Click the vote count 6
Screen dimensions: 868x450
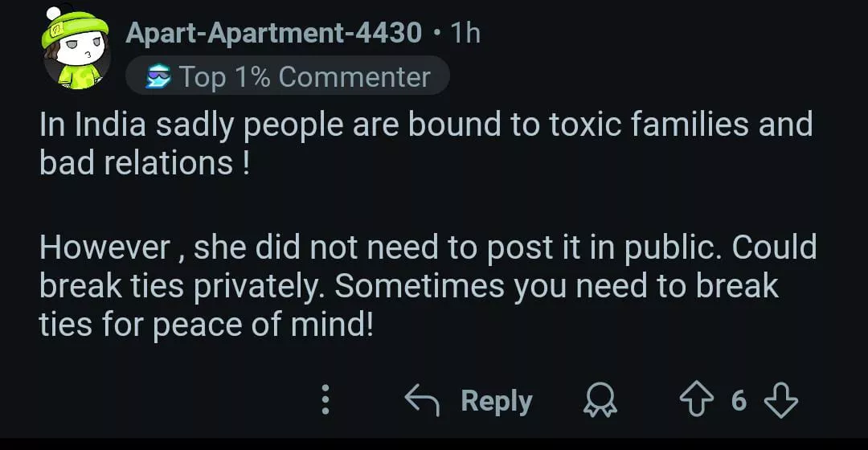pyautogui.click(x=739, y=400)
